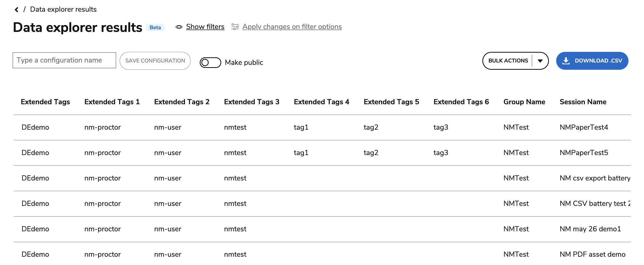Click the download arrow icon
The height and width of the screenshot is (265, 644).
point(566,61)
